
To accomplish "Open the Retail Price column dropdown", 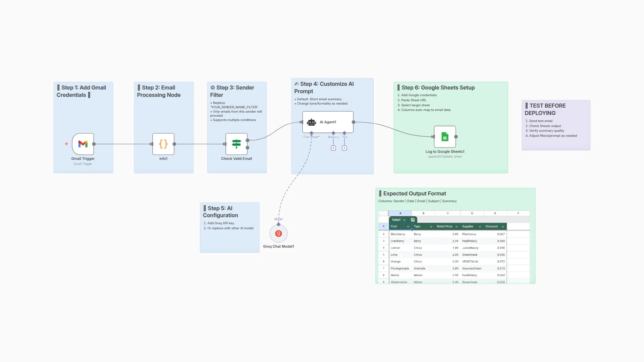I will 457,226.
